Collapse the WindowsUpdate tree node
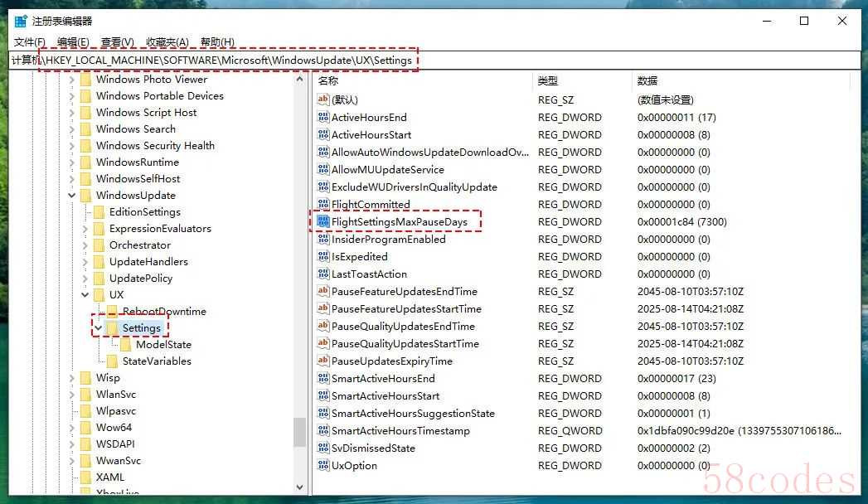 click(72, 196)
